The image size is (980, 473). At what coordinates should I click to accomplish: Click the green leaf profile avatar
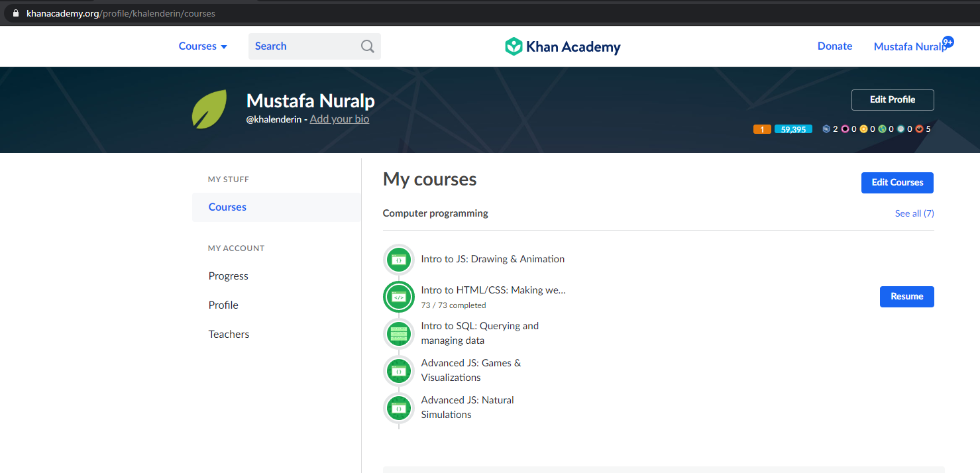tap(209, 109)
